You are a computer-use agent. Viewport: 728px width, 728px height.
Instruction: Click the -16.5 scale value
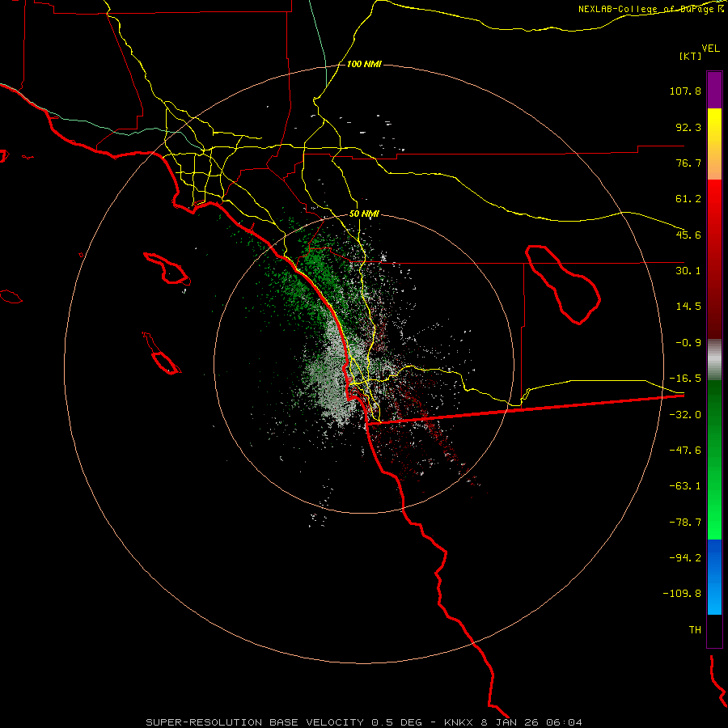685,379
